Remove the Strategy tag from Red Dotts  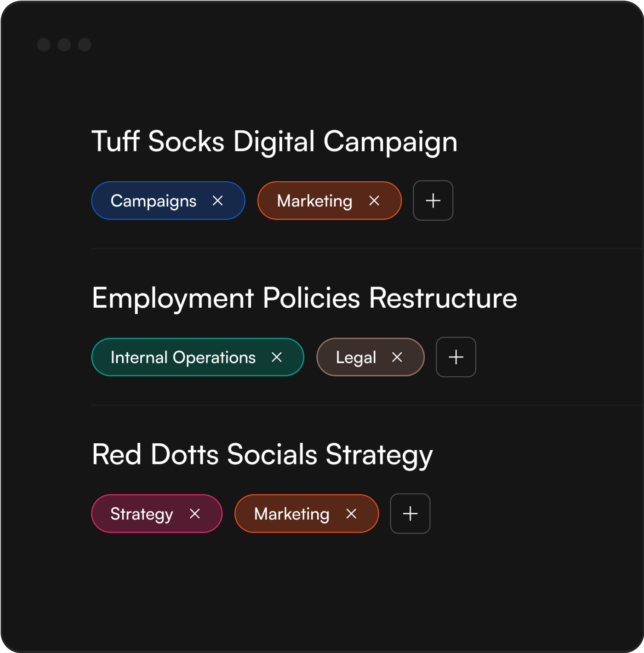(195, 514)
